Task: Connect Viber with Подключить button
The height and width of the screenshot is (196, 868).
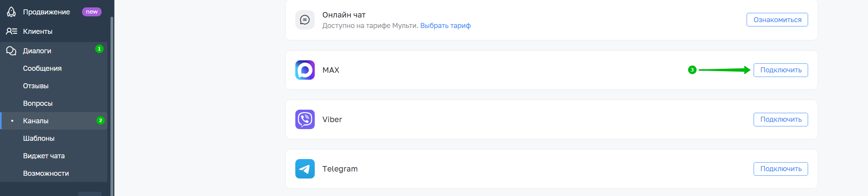Action: [x=780, y=119]
